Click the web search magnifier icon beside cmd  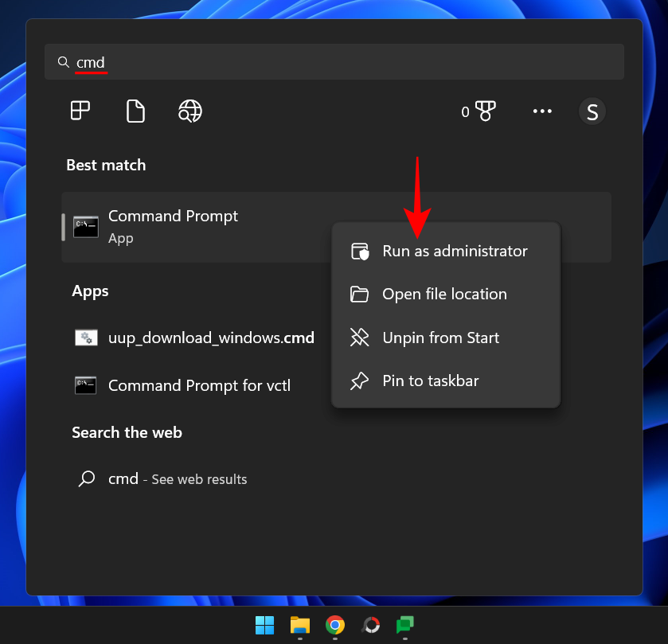[87, 478]
